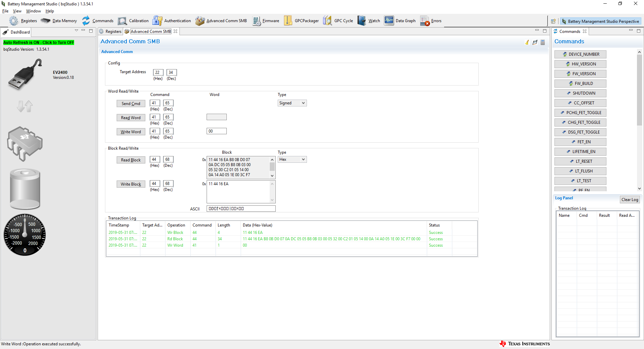
Task: Click the Write Block data text area
Action: click(x=238, y=192)
